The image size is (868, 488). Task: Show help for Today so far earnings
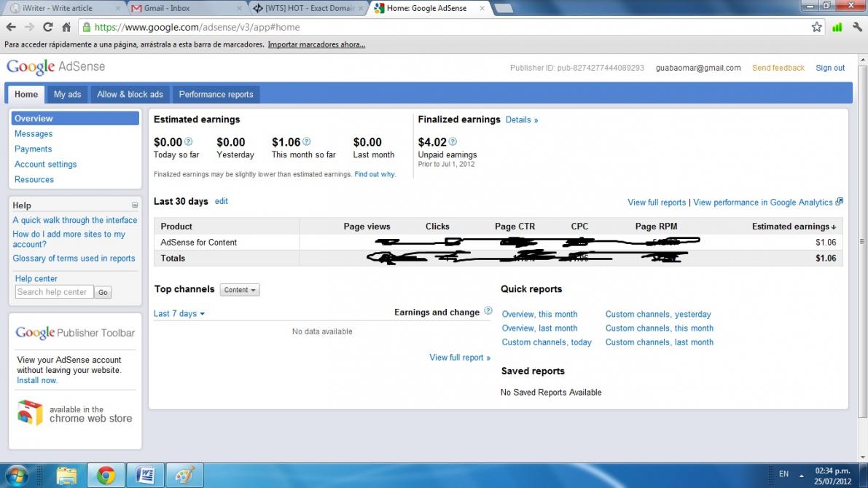188,141
